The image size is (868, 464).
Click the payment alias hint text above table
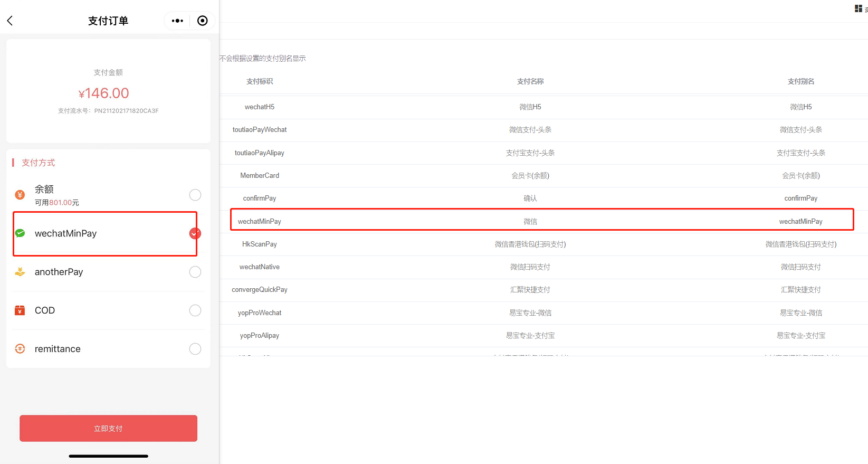(x=263, y=59)
